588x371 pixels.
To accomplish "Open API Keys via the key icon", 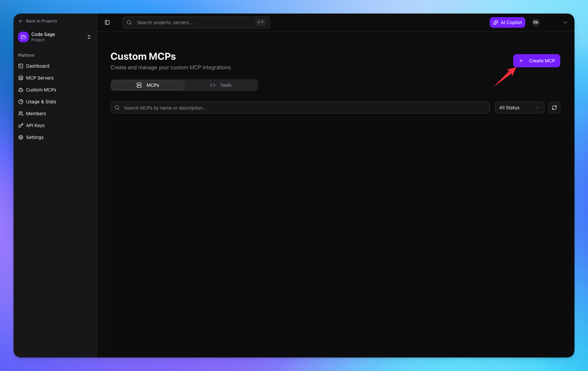I will [x=21, y=125].
